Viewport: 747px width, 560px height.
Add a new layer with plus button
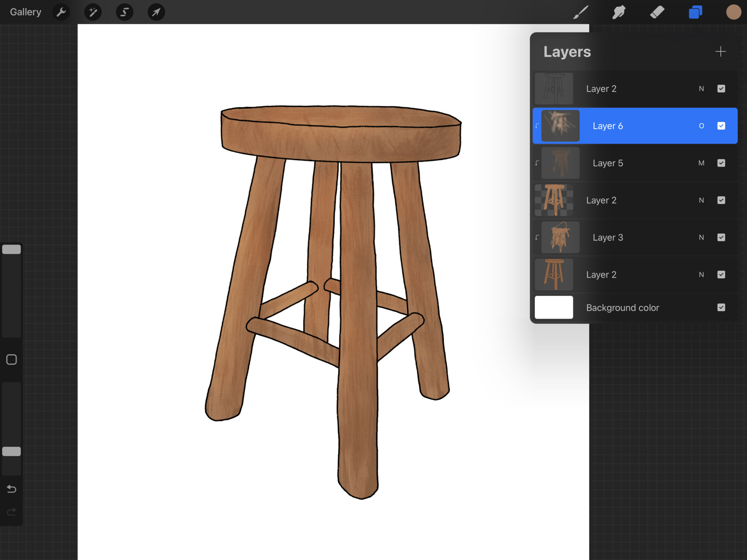[720, 52]
